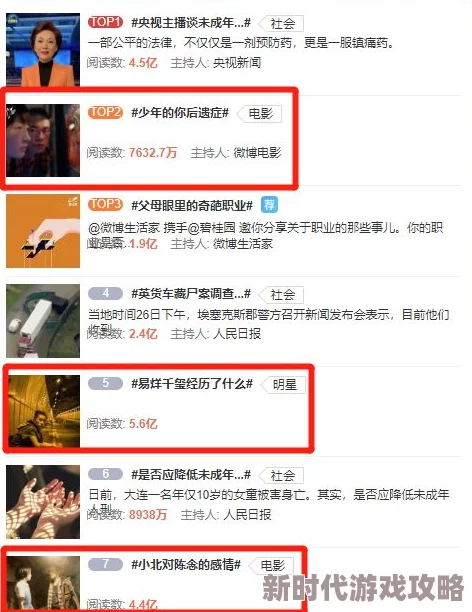
Task: Select the 社会 tag beside TOP1 topic
Action: tap(282, 24)
